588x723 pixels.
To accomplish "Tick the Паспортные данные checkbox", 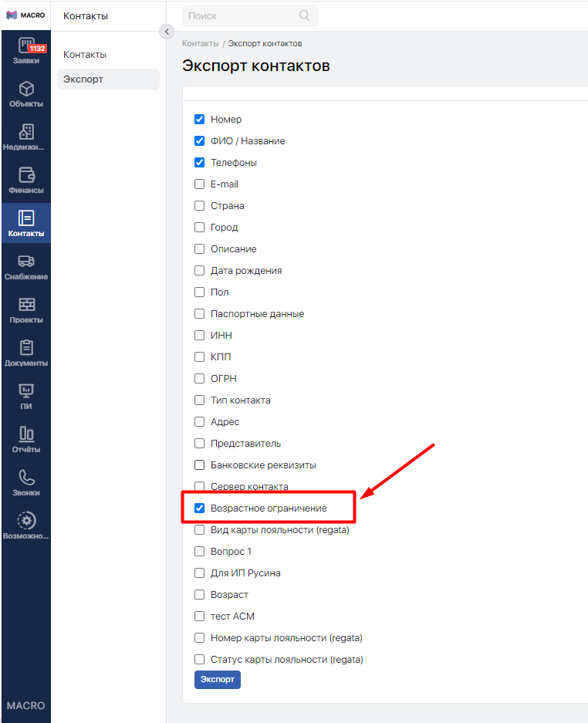I will [199, 314].
